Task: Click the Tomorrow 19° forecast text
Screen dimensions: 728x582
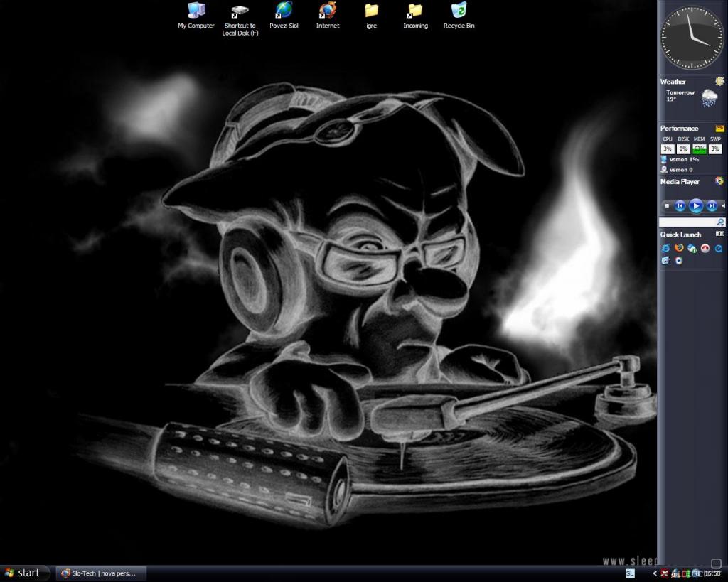Action: [680, 96]
